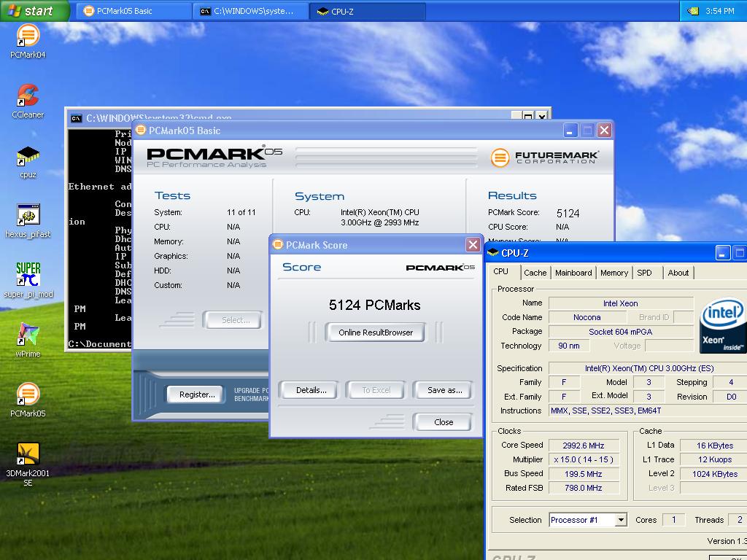Close the PCMark Score dialog with Close button
The height and width of the screenshot is (560, 747).
[x=443, y=422]
